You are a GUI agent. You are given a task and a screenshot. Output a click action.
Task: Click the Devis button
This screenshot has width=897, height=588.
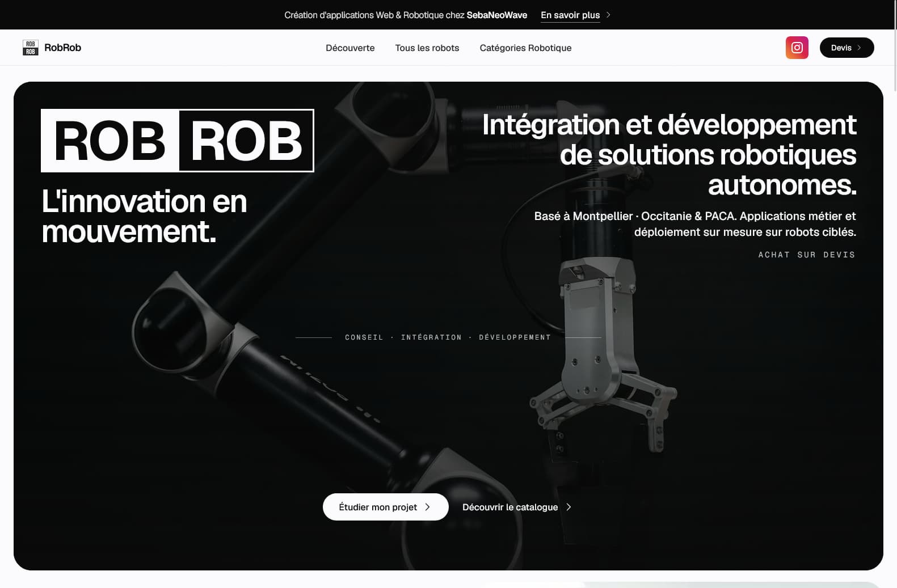(847, 48)
